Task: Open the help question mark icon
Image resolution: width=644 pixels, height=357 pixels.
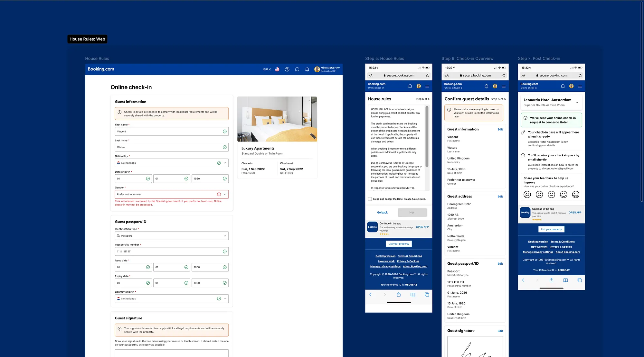Action: point(287,69)
